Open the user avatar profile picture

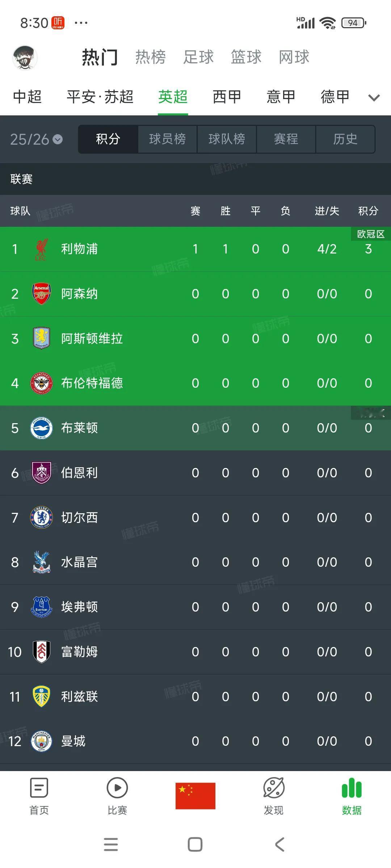(x=25, y=58)
